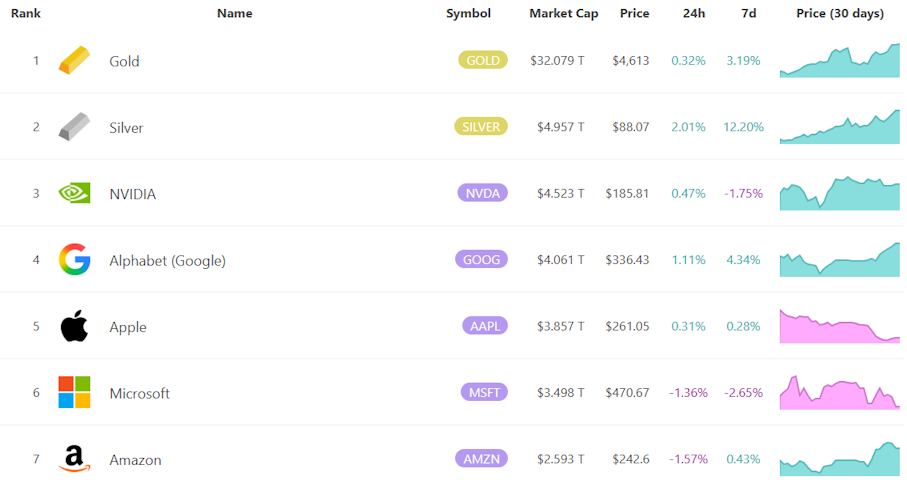View Silver 30-day price chart
Viewport: 907px width, 485px height.
coord(840,127)
